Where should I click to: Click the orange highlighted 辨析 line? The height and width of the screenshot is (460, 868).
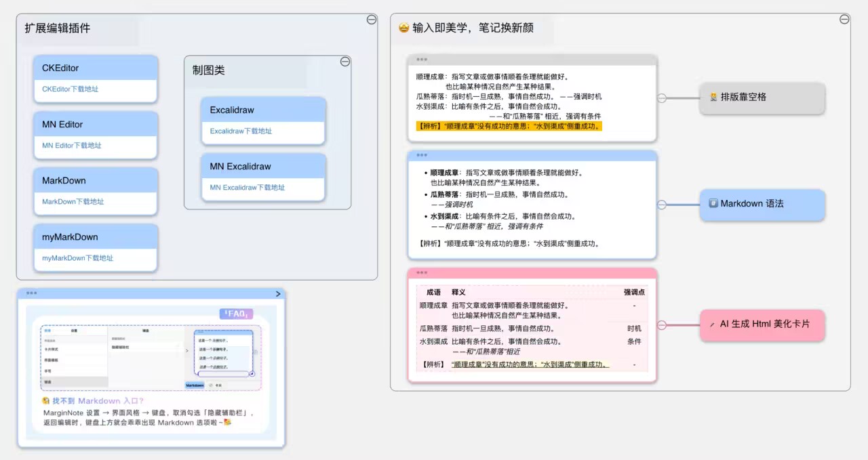[x=509, y=126]
